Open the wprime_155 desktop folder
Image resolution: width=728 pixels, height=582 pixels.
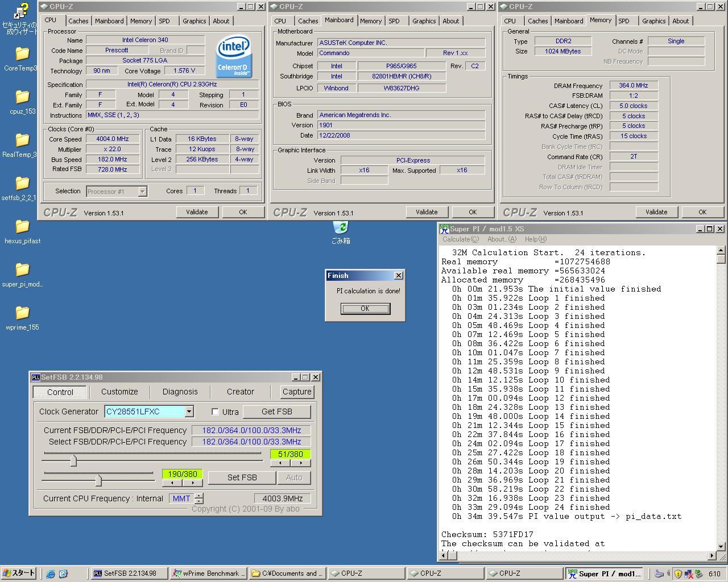point(22,313)
